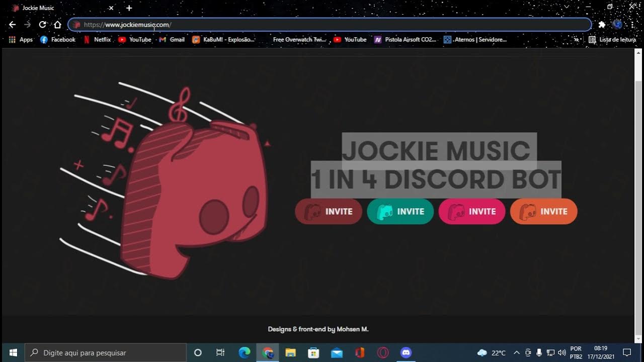This screenshot has height=362, width=644.
Task: Open Task View on the taskbar
Action: (220, 353)
